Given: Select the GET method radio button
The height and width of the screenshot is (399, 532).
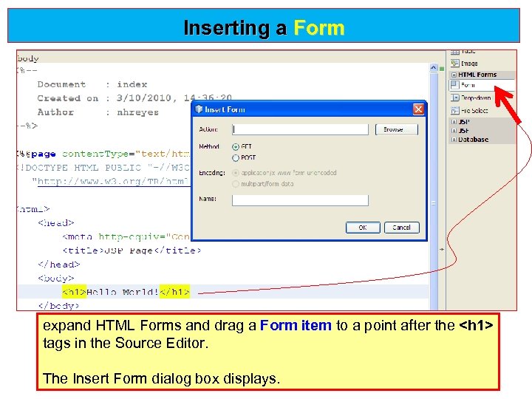Looking at the screenshot, I should point(236,147).
